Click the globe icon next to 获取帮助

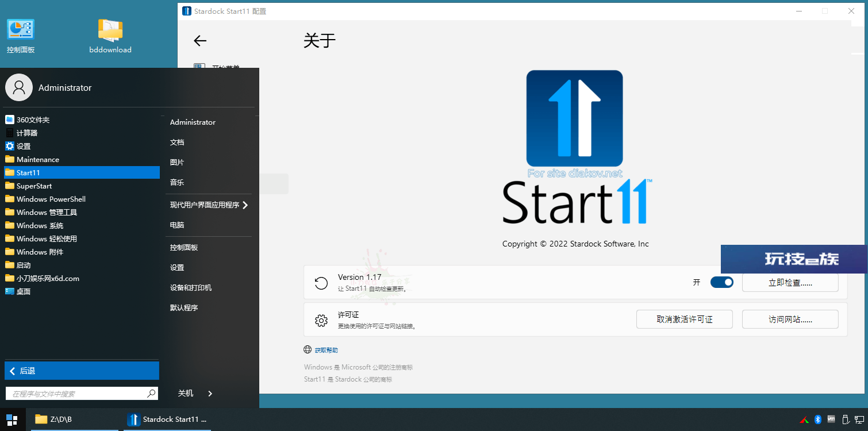[x=308, y=349]
